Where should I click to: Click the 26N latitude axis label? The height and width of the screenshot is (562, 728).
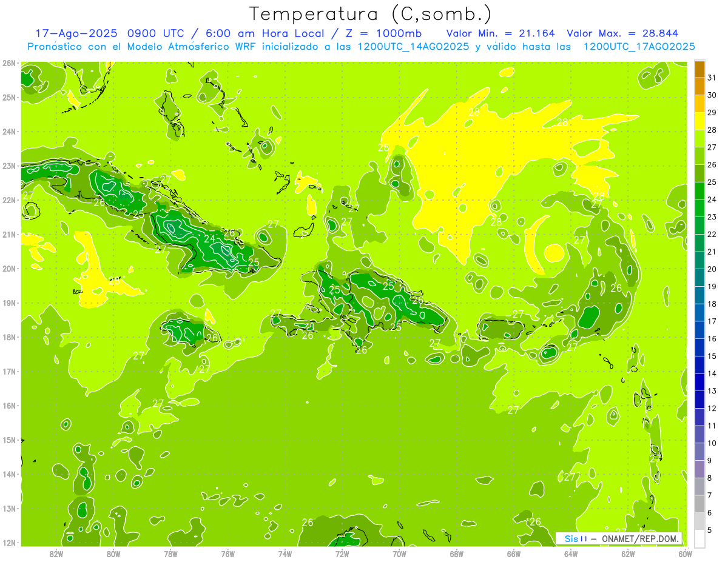click(8, 63)
